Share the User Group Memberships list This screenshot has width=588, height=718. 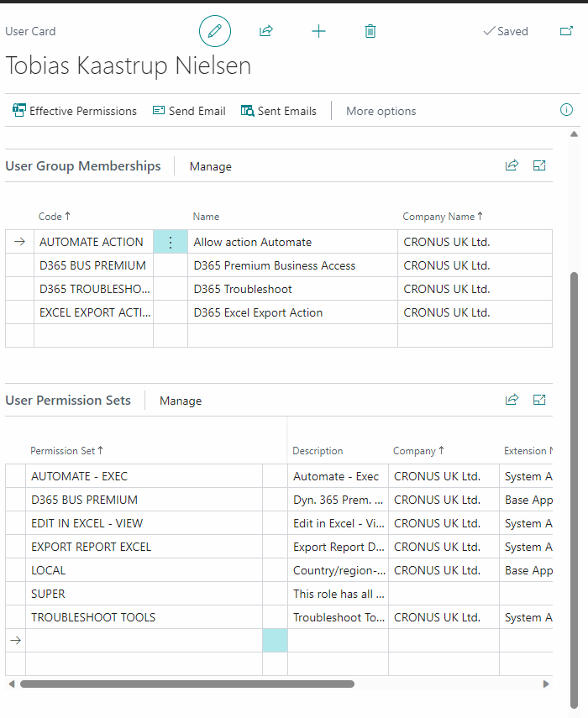tap(512, 165)
